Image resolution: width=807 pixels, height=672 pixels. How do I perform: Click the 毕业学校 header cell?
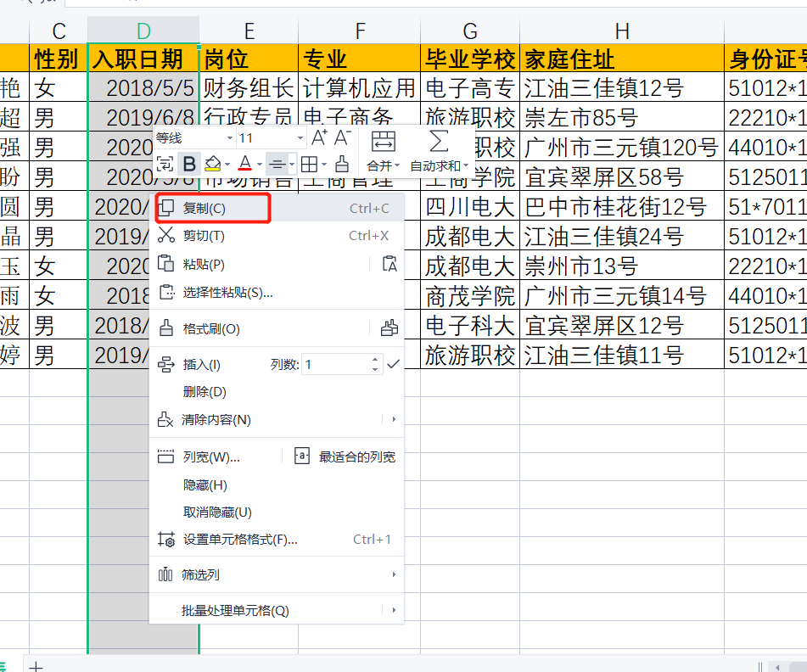[470, 59]
